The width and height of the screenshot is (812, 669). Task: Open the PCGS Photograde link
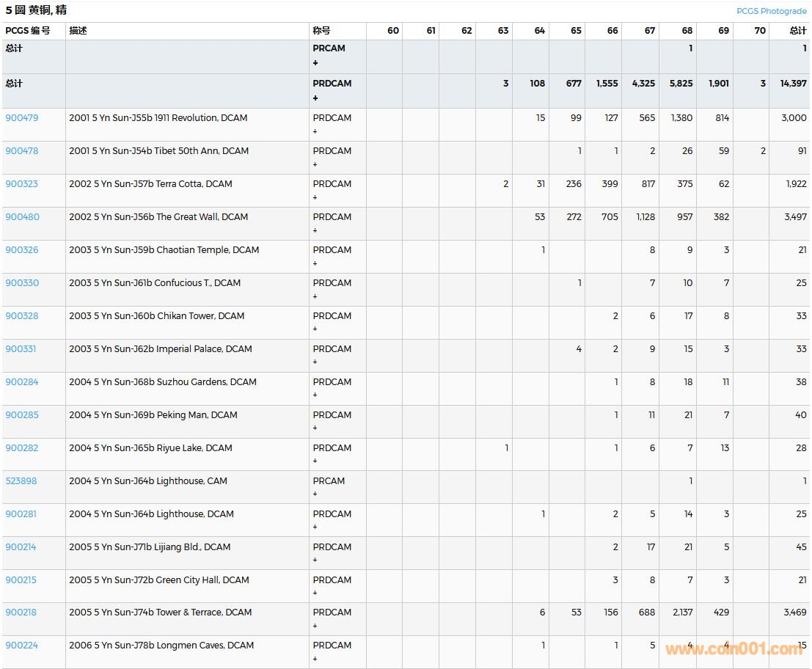pos(771,11)
